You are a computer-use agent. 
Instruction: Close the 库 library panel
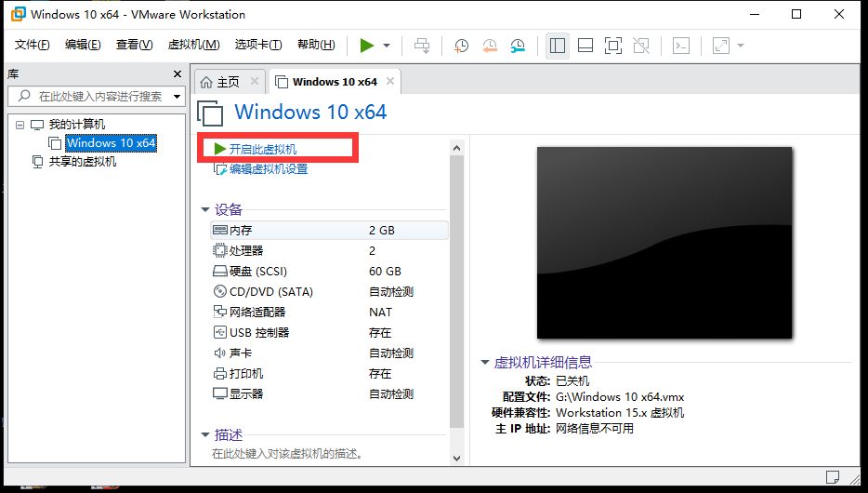click(x=178, y=74)
